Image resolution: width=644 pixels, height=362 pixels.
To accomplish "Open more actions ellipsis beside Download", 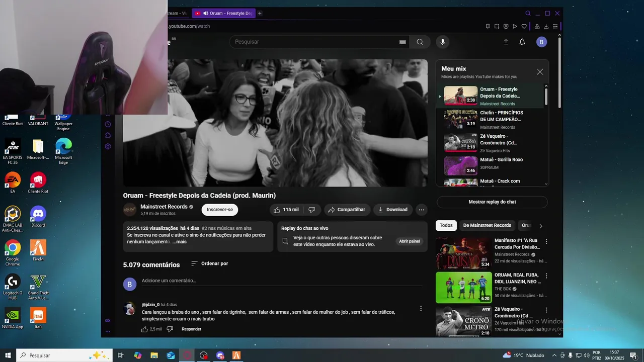I will coord(422,210).
